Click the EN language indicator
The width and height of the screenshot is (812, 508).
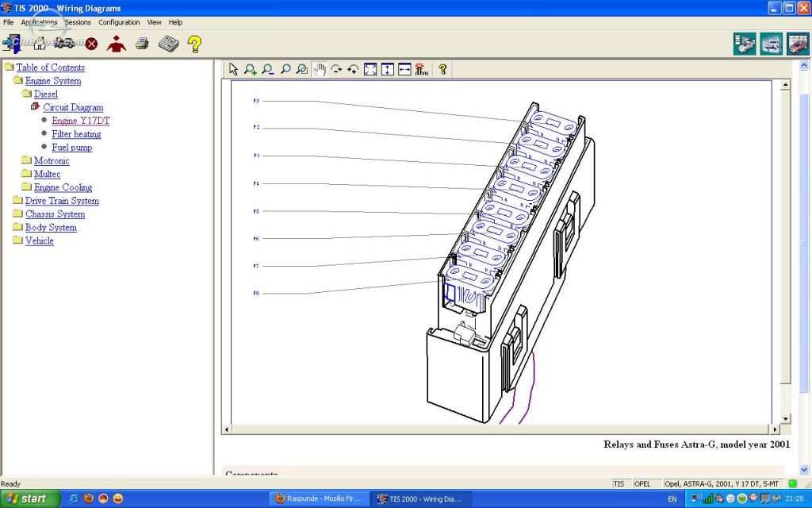[x=672, y=499]
